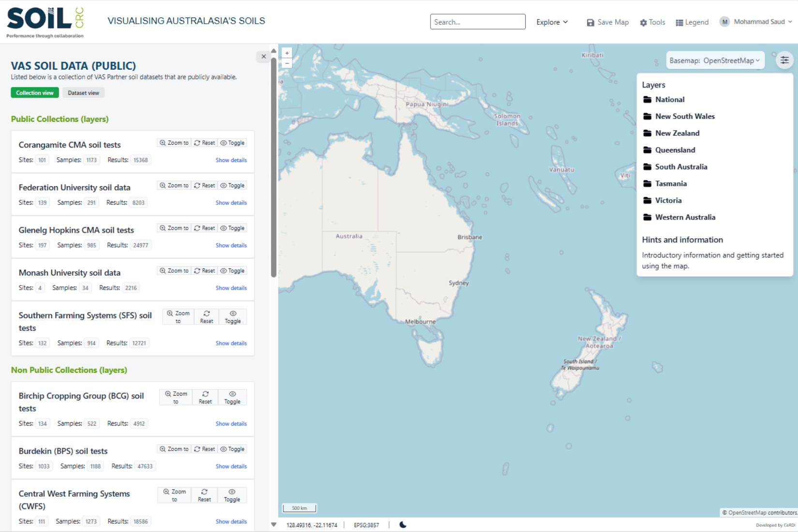Open the Explore dropdown menu
The image size is (798, 532).
pyautogui.click(x=552, y=22)
